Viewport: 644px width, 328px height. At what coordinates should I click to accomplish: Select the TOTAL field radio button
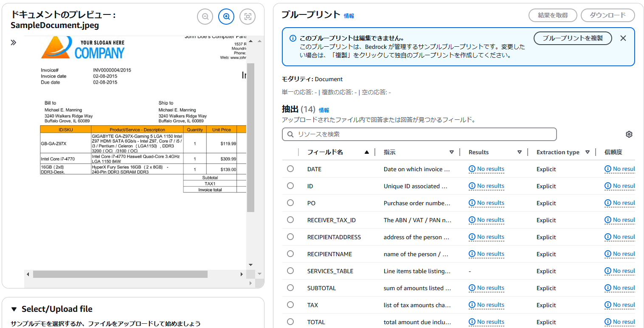290,322
